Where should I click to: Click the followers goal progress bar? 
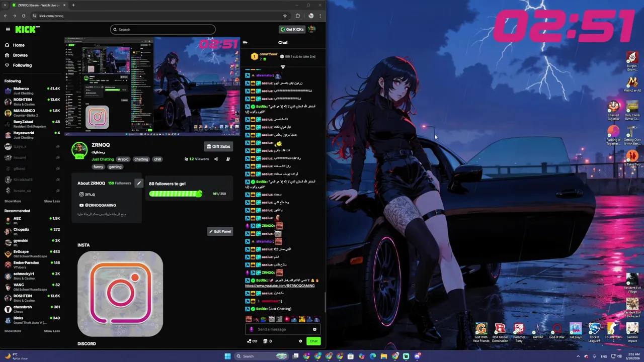176,194
